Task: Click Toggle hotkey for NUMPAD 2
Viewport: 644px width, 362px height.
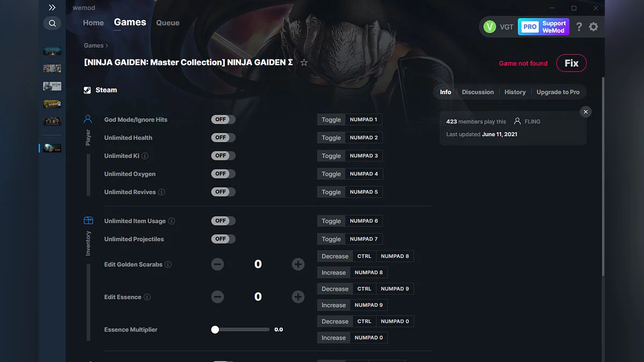Action: click(349, 138)
